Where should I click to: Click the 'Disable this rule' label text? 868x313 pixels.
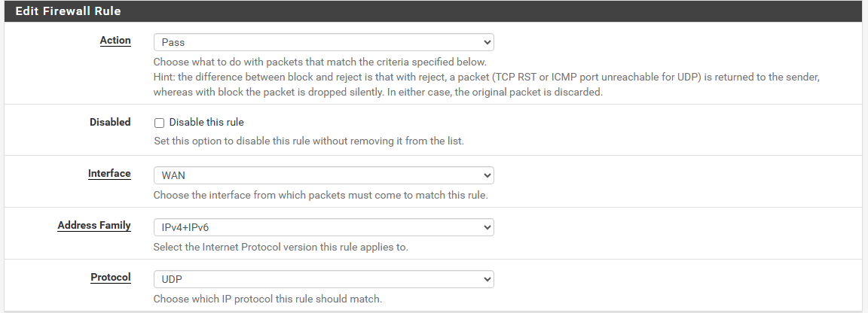pos(206,122)
